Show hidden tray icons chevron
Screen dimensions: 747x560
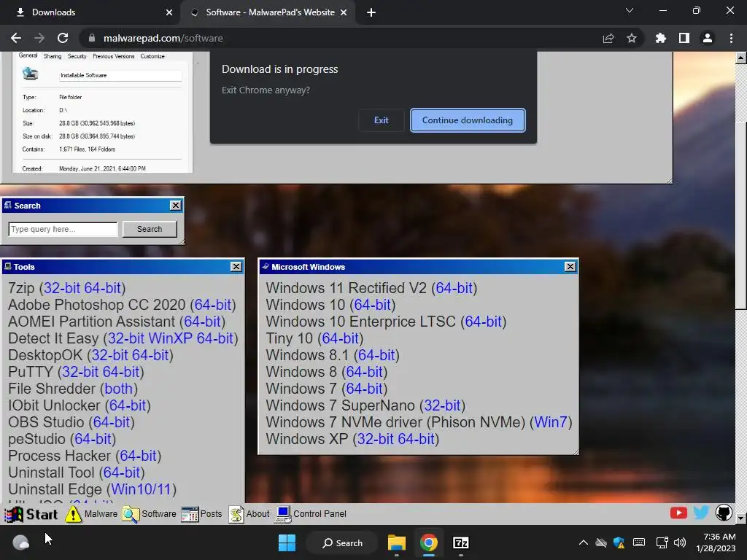click(x=583, y=542)
